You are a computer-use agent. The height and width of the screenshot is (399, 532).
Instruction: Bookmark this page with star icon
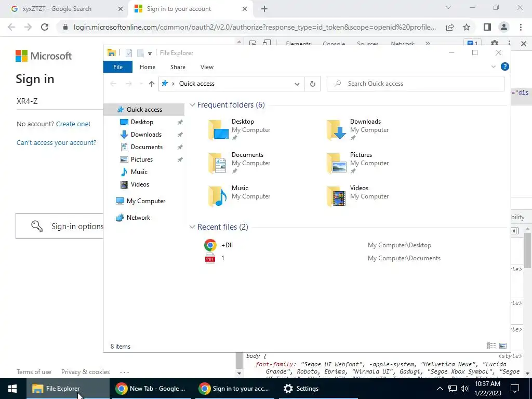click(467, 27)
